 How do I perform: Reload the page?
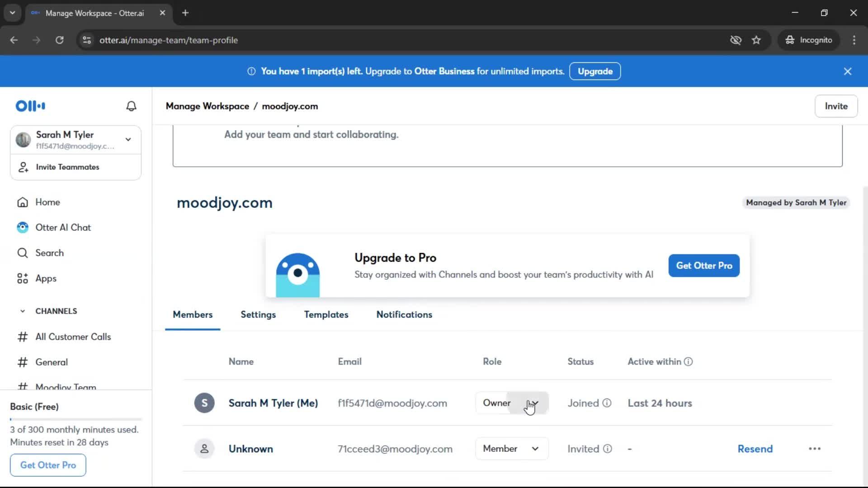tap(60, 40)
